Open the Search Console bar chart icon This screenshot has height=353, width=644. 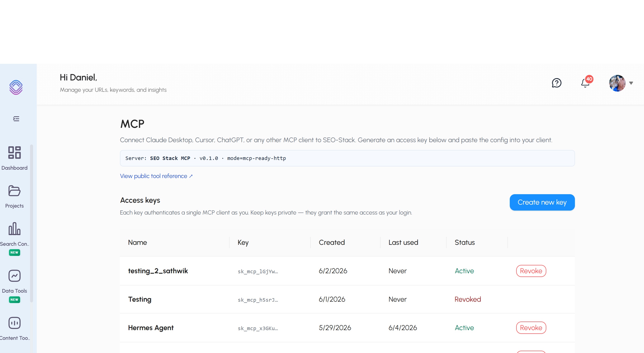[x=15, y=229]
